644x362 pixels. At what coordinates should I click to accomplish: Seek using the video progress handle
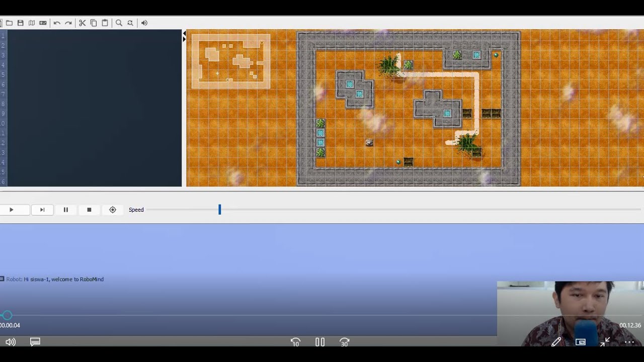(7, 315)
